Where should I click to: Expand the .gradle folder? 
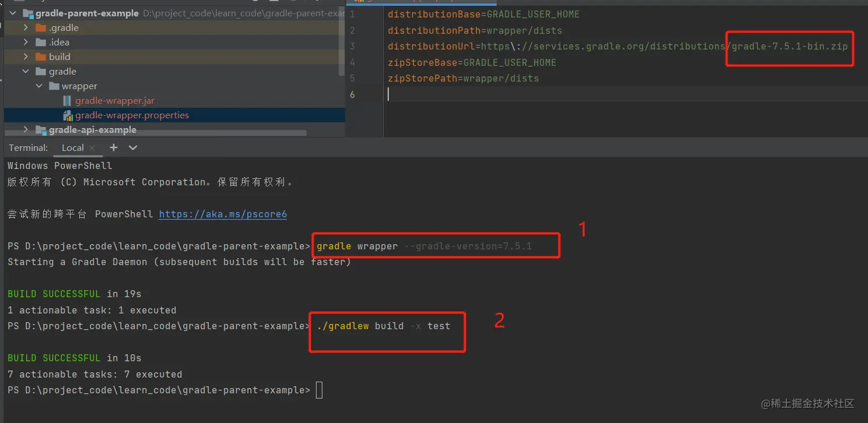(26, 27)
